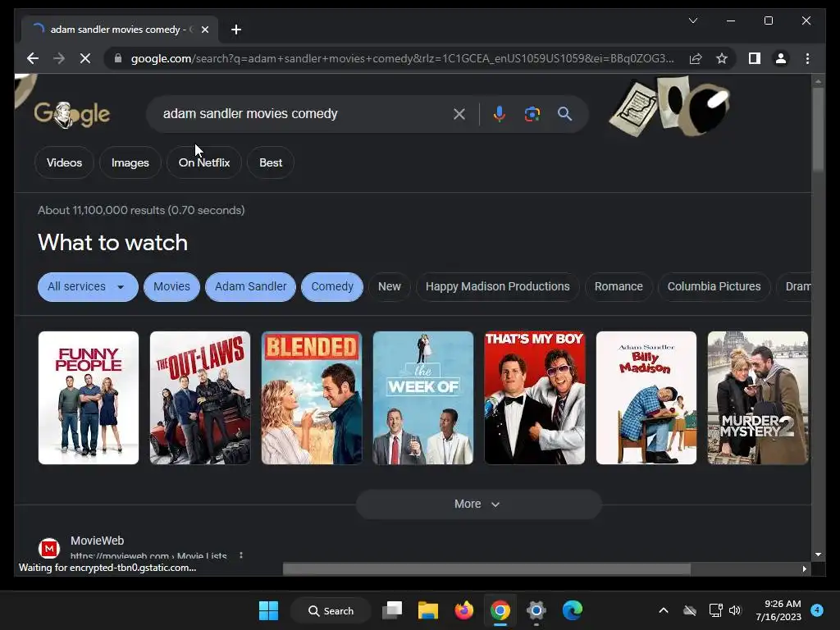The image size is (840, 630).
Task: Click the browser back arrow
Action: [x=33, y=58]
